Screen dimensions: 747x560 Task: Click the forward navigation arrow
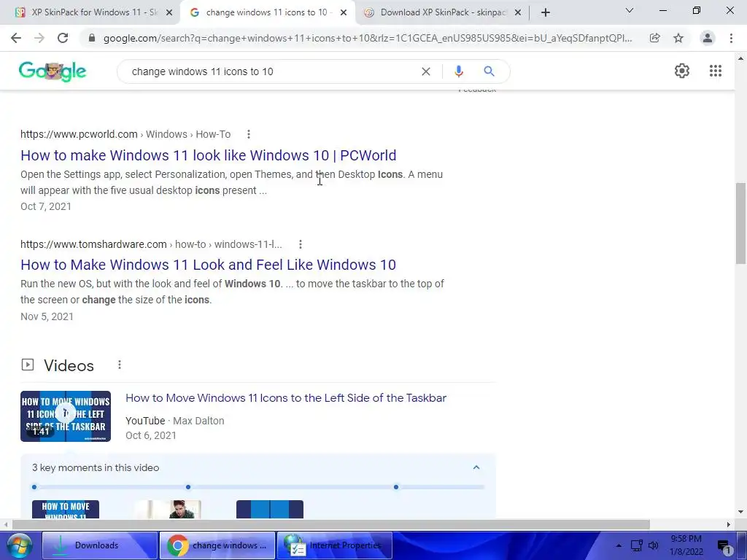click(x=39, y=38)
